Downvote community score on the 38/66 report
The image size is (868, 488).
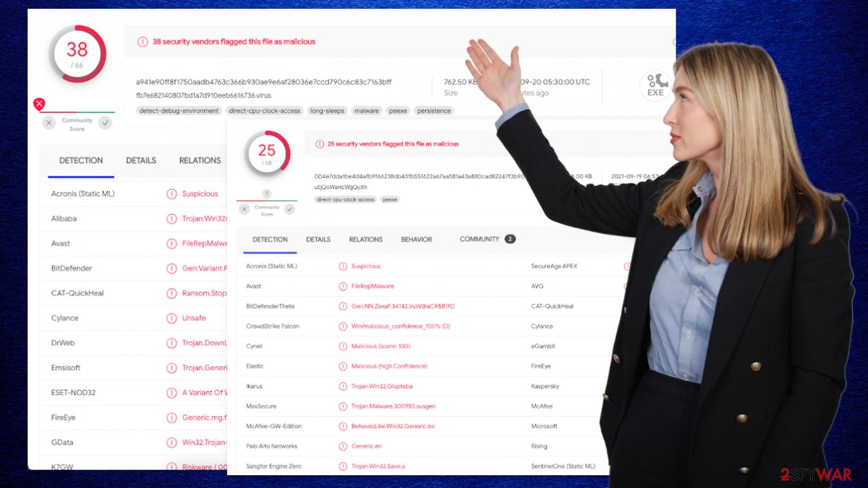(x=49, y=123)
